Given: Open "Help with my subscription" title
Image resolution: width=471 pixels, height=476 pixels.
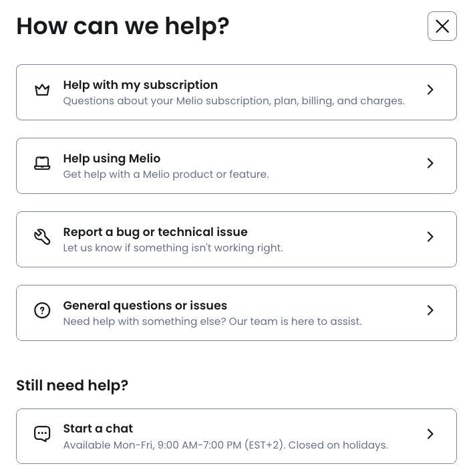Looking at the screenshot, I should tap(140, 85).
